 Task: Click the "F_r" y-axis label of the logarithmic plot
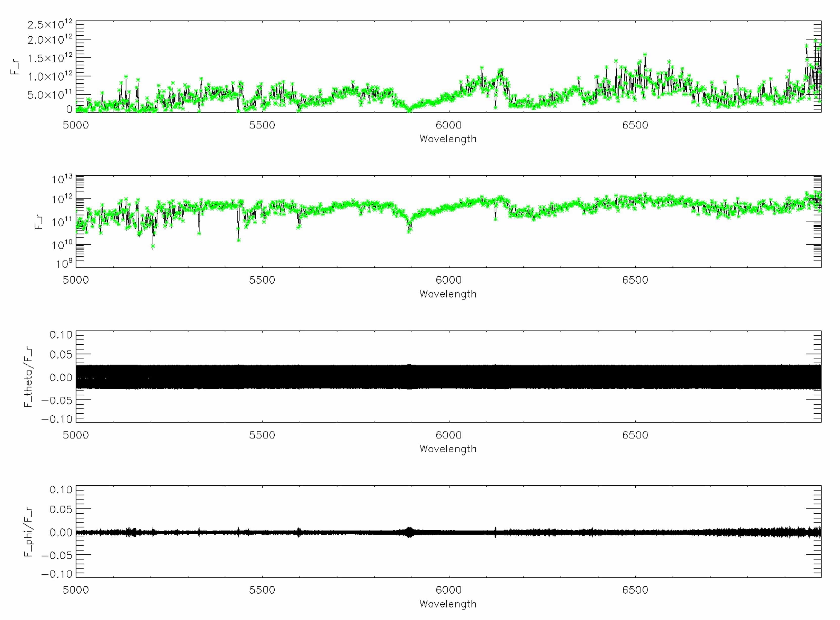39,222
